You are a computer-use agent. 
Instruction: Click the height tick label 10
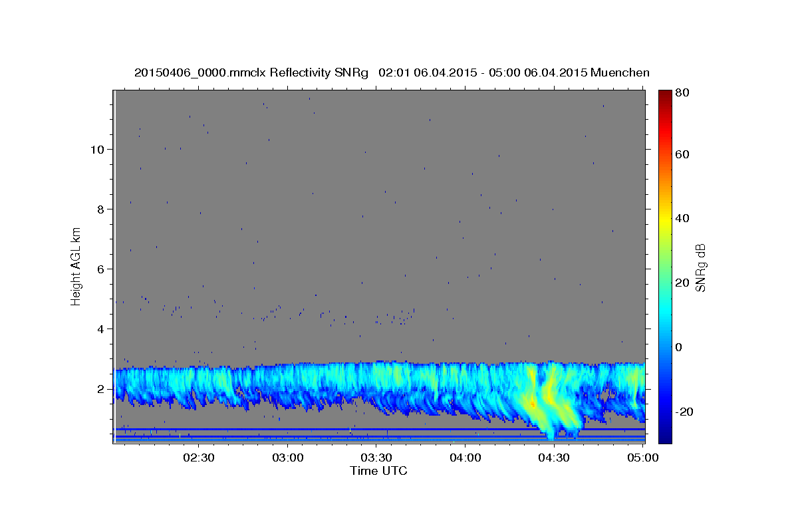[97, 149]
